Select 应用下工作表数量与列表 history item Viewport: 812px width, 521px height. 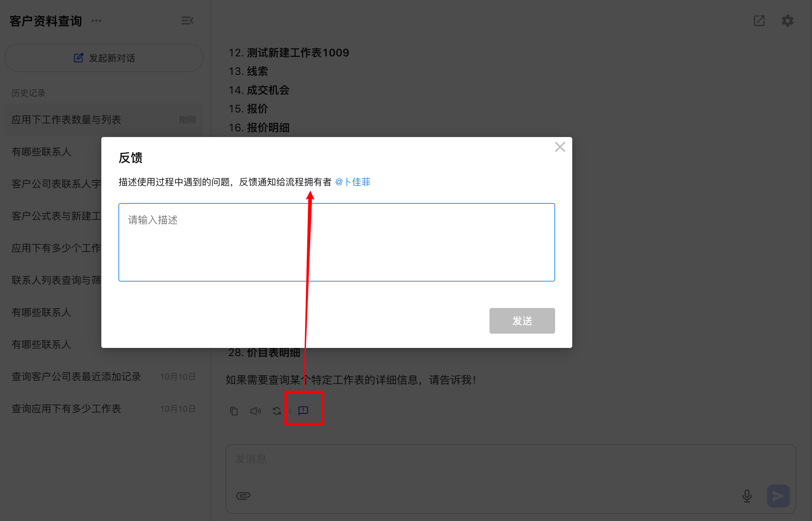[66, 120]
